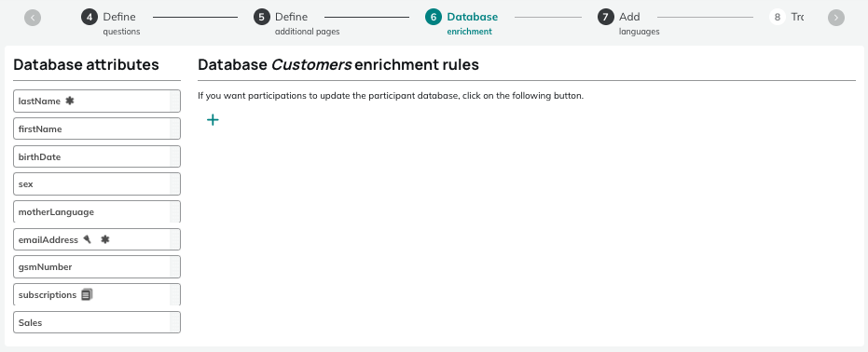Viewport: 868px width, 352px height.
Task: Select the motherLanguage attribute
Action: pos(97,211)
